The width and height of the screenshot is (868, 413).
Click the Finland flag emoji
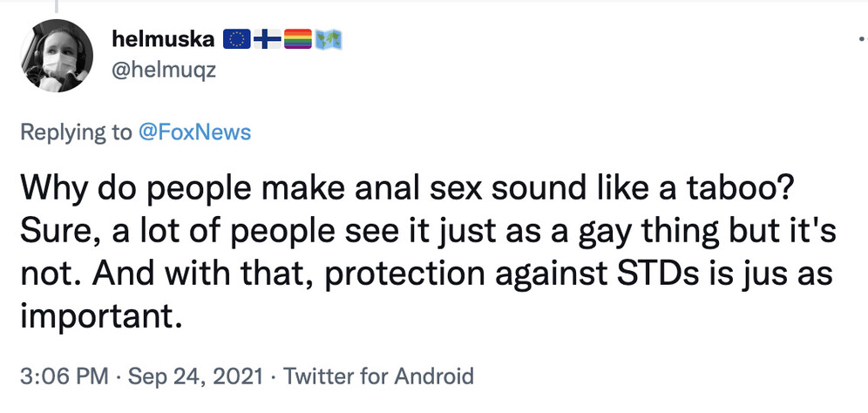(x=267, y=39)
